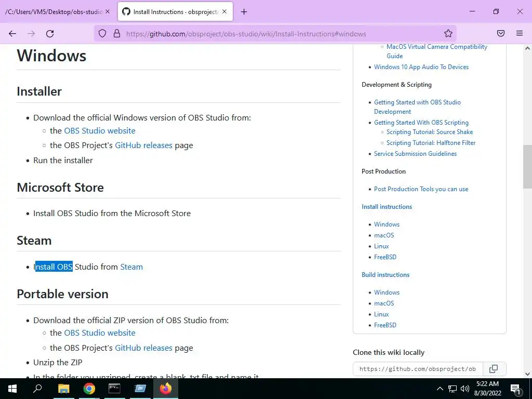The height and width of the screenshot is (399, 532).
Task: Open Windows 10 App Audio To Devices
Action: (421, 67)
